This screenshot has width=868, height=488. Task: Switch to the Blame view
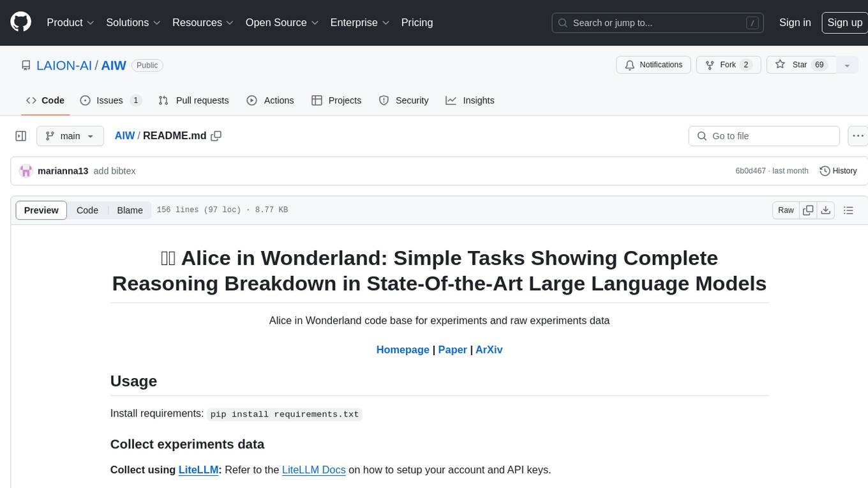coord(130,210)
